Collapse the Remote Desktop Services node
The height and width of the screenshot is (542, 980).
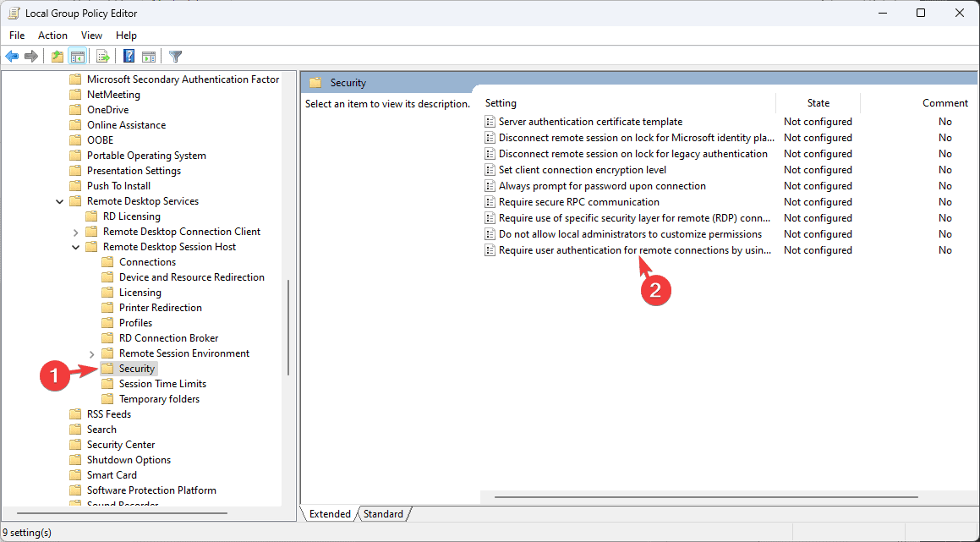coord(60,201)
